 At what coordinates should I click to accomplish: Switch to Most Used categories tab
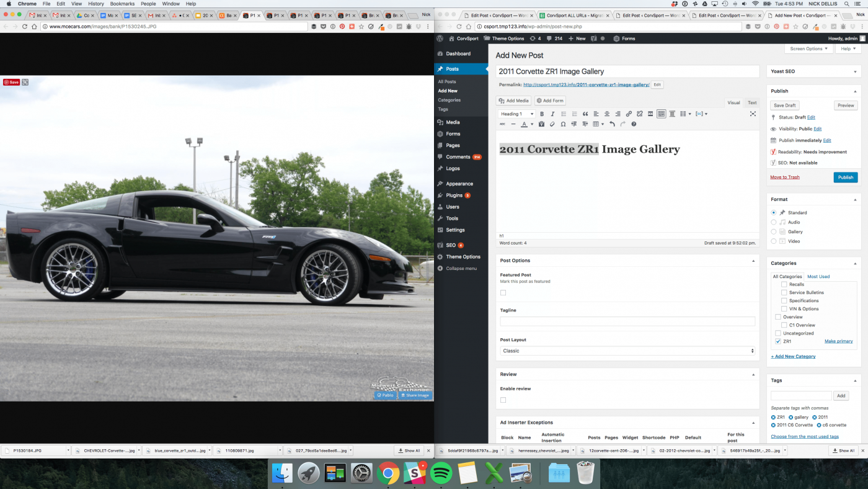coord(818,277)
